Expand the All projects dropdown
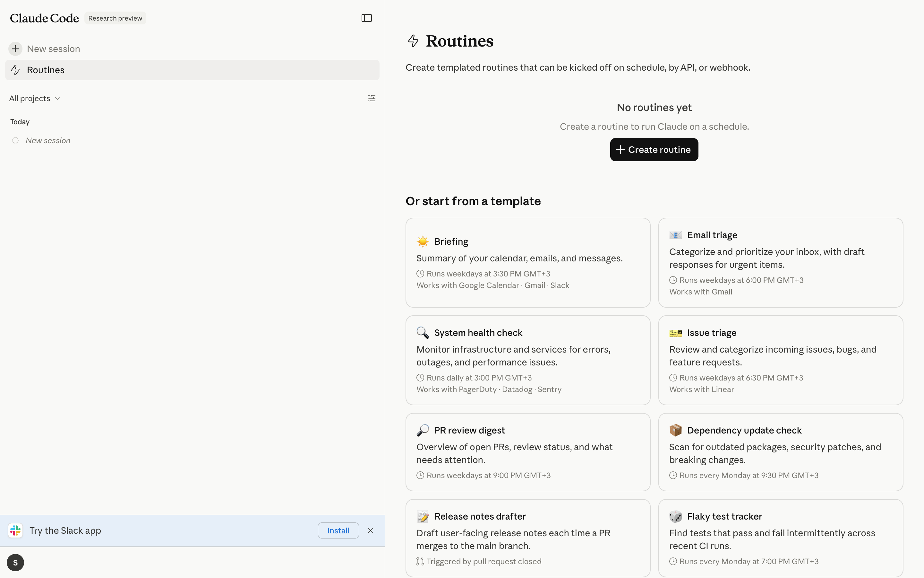Viewport: 924px width, 578px height. [x=35, y=98]
